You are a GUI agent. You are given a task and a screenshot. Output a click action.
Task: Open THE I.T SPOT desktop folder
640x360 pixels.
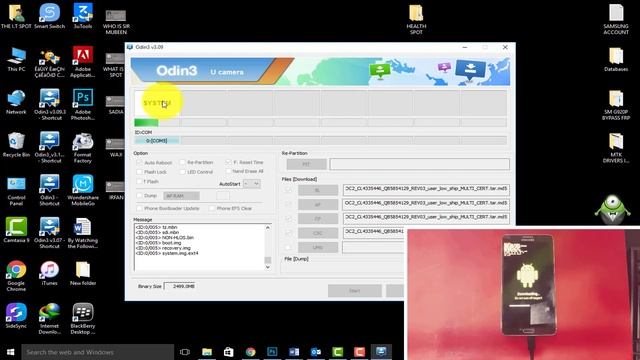tap(16, 16)
